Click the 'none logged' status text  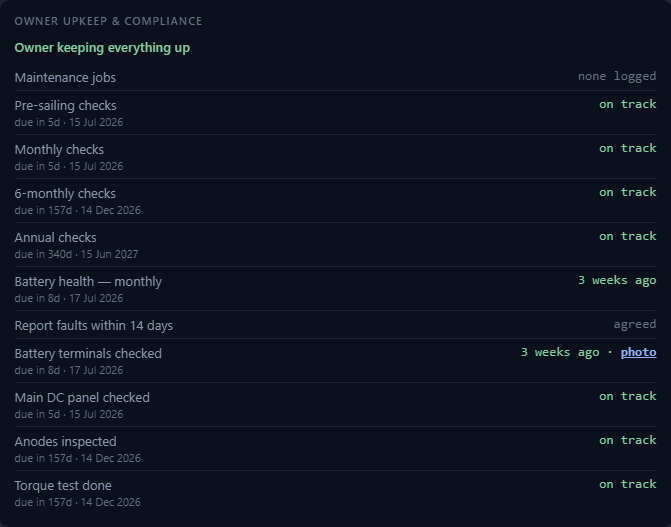pyautogui.click(x=617, y=76)
